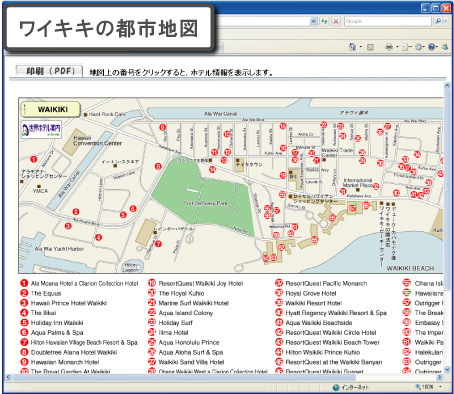The image size is (454, 394).
Task: Click map marker 8 beside the park
Action: tap(158, 166)
